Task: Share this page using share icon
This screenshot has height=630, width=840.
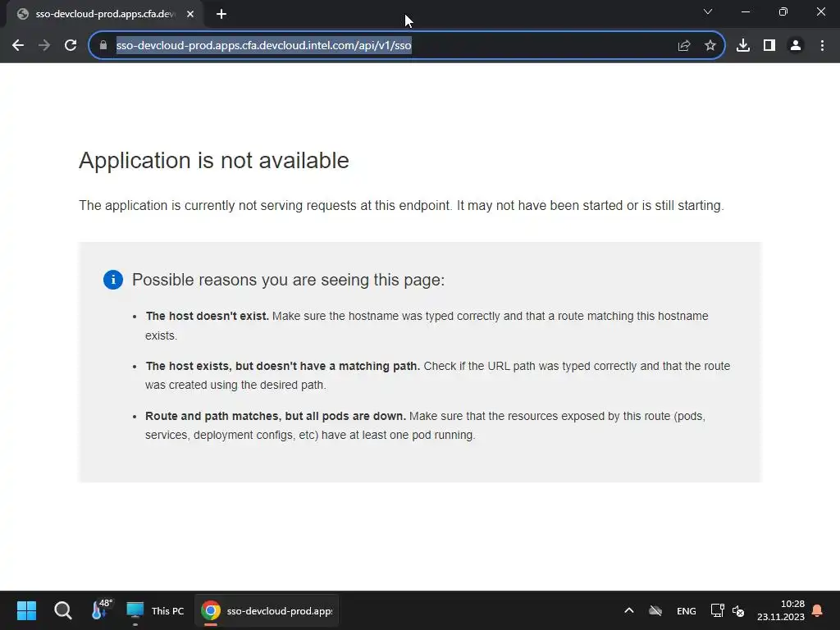Action: tap(684, 46)
